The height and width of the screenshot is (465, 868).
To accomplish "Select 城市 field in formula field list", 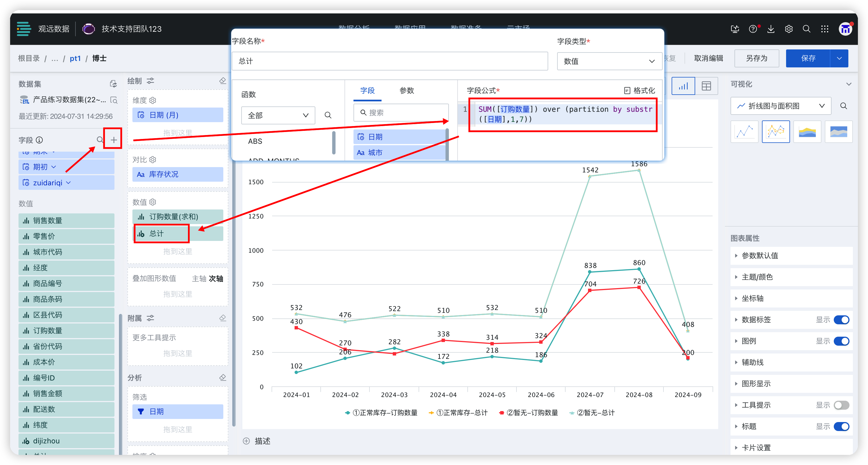I will (399, 152).
